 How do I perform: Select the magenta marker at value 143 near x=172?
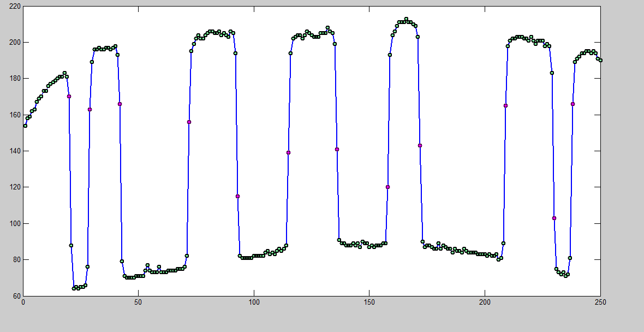(x=420, y=145)
